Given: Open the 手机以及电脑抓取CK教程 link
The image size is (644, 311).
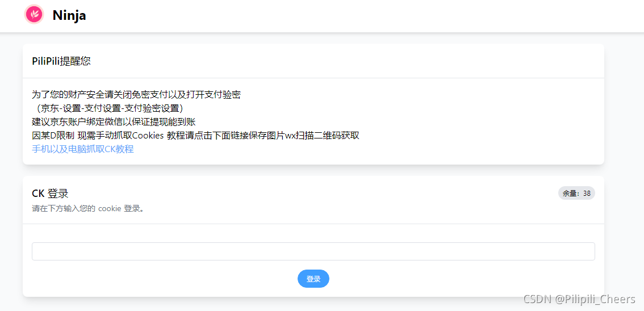Looking at the screenshot, I should [83, 149].
